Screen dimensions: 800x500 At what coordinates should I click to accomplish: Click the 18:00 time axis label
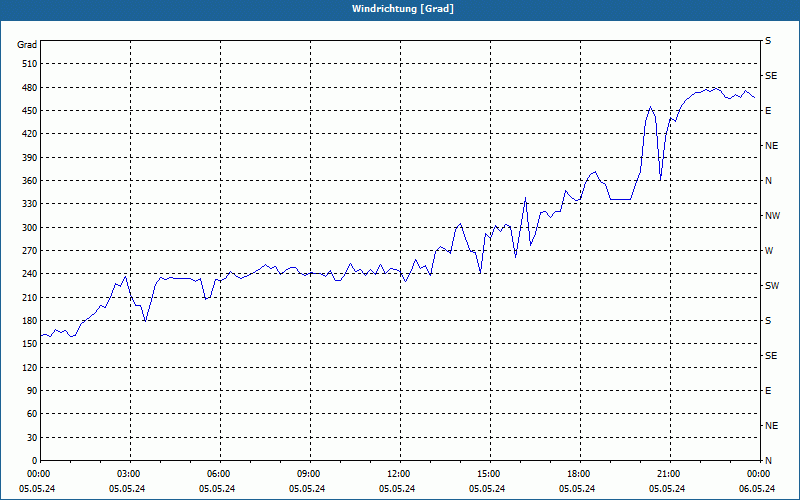click(580, 474)
